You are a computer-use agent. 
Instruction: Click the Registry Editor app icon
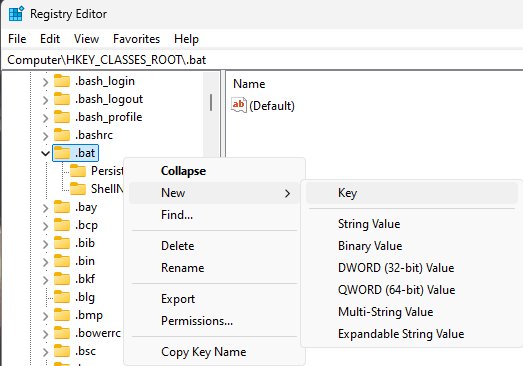16,14
